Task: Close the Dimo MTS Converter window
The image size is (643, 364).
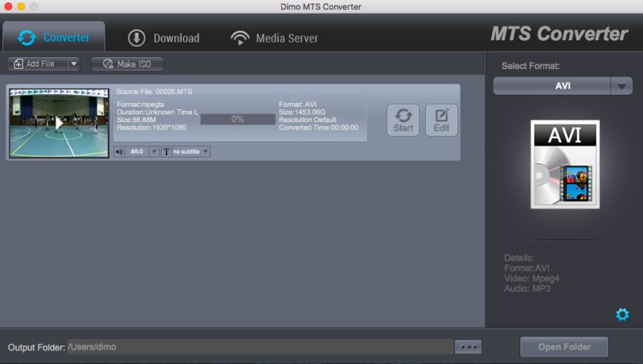Action: tap(8, 6)
